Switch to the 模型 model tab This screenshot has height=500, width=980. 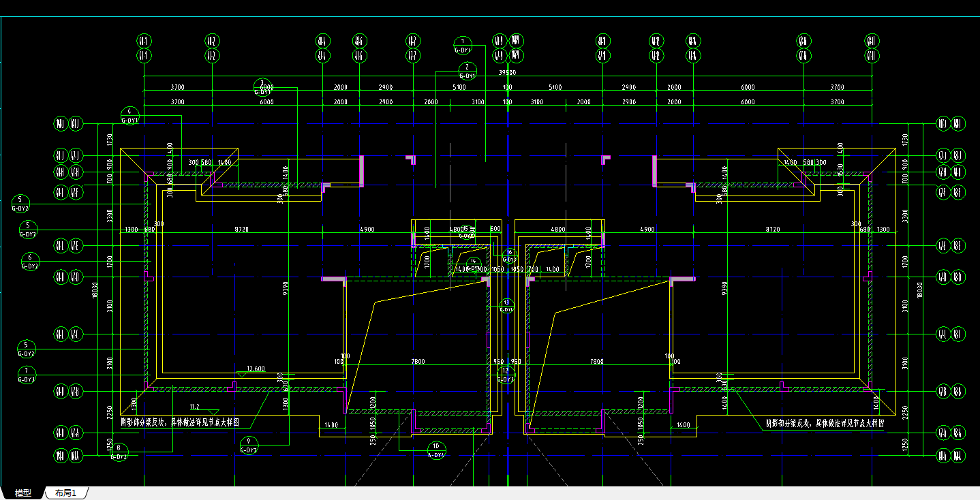pos(23,493)
